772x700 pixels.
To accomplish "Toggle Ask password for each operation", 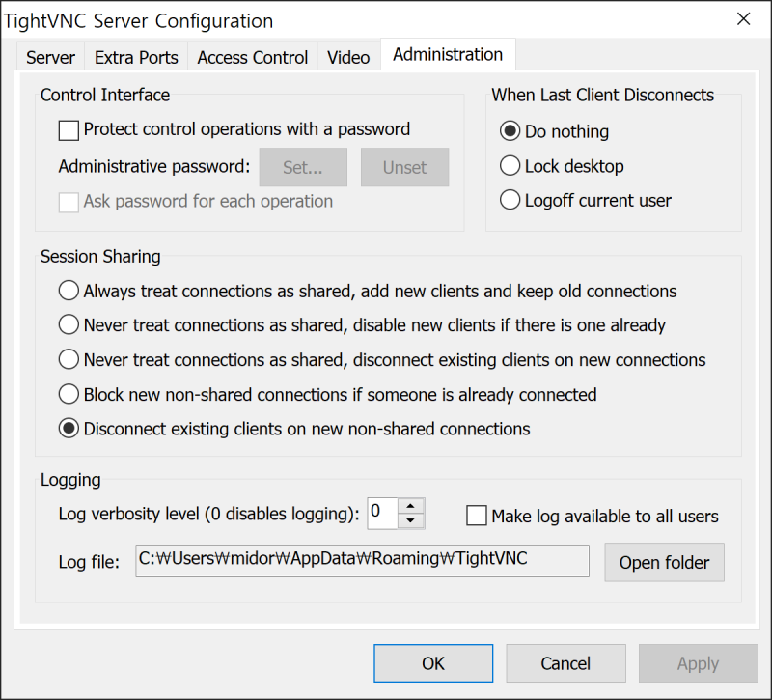I will click(x=69, y=202).
